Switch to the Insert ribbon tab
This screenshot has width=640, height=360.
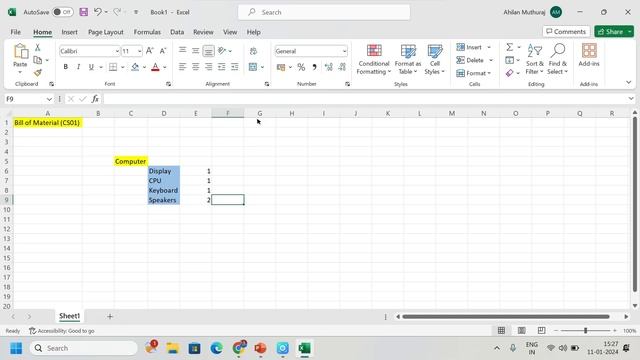69,32
